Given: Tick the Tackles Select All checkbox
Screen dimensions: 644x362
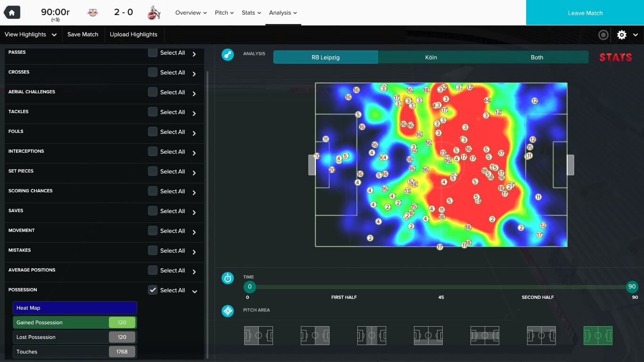Looking at the screenshot, I should 152,112.
